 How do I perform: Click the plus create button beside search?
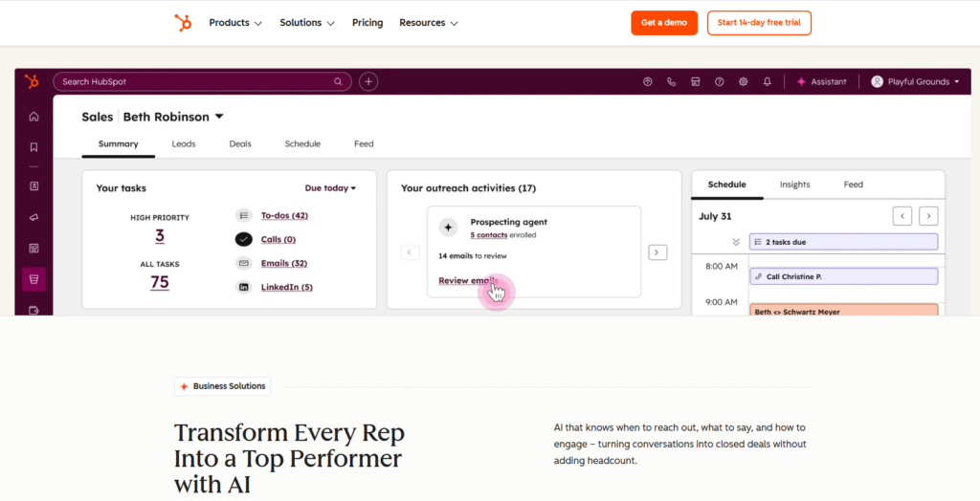368,82
